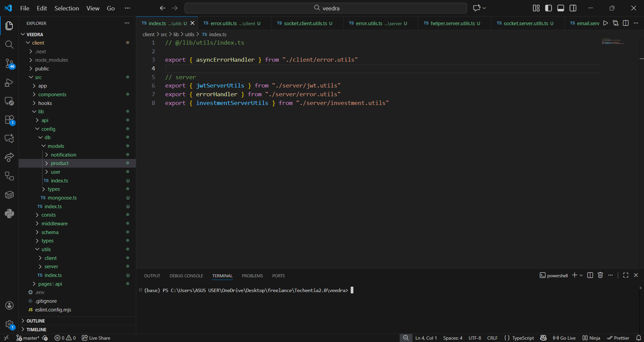
Task: Click Go Live in status bar
Action: coord(564,338)
